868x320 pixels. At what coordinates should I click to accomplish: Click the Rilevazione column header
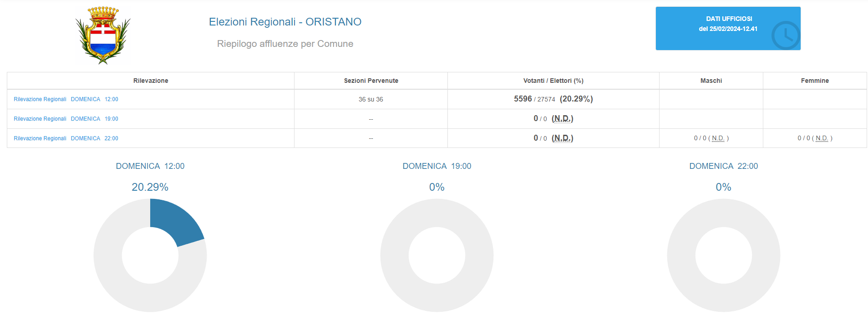click(x=151, y=81)
